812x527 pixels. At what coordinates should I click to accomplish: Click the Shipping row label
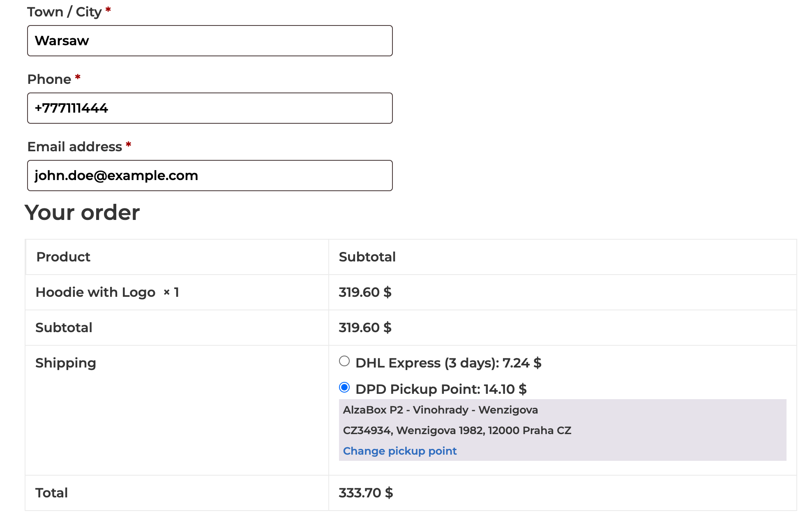pyautogui.click(x=66, y=363)
